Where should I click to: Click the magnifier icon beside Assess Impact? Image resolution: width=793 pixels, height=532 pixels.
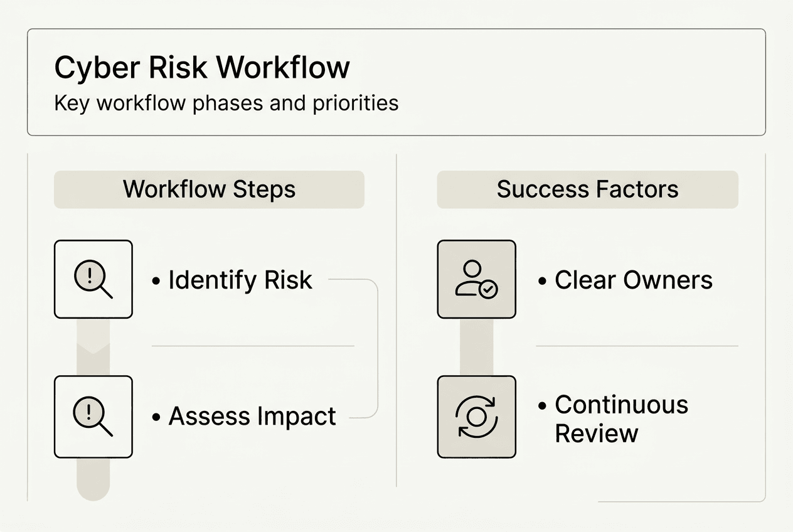(x=93, y=417)
